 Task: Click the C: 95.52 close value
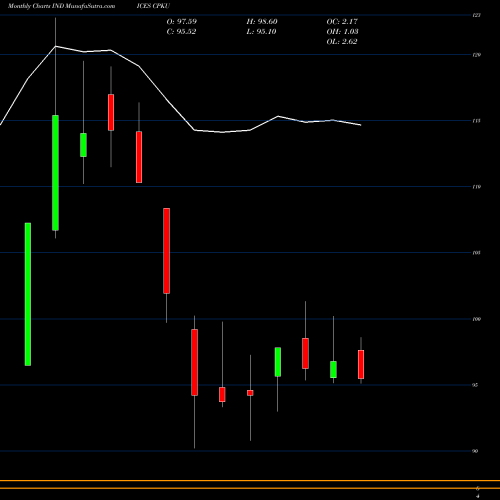(x=181, y=32)
